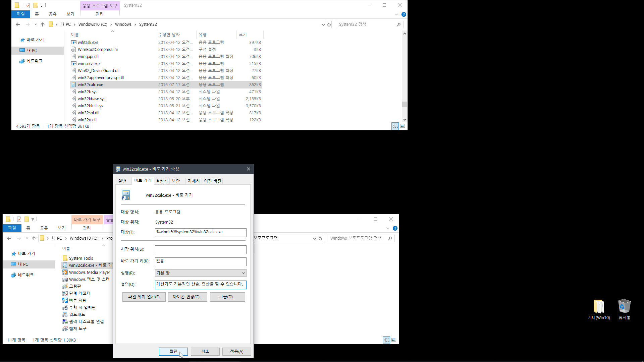
Task: Select 그림판 shortcut
Action: pyautogui.click(x=75, y=287)
